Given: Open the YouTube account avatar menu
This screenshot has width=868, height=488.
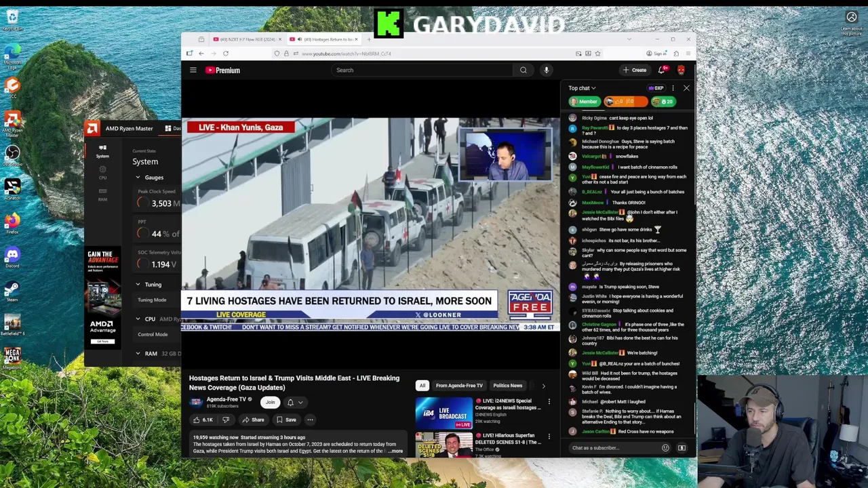Looking at the screenshot, I should pyautogui.click(x=681, y=70).
